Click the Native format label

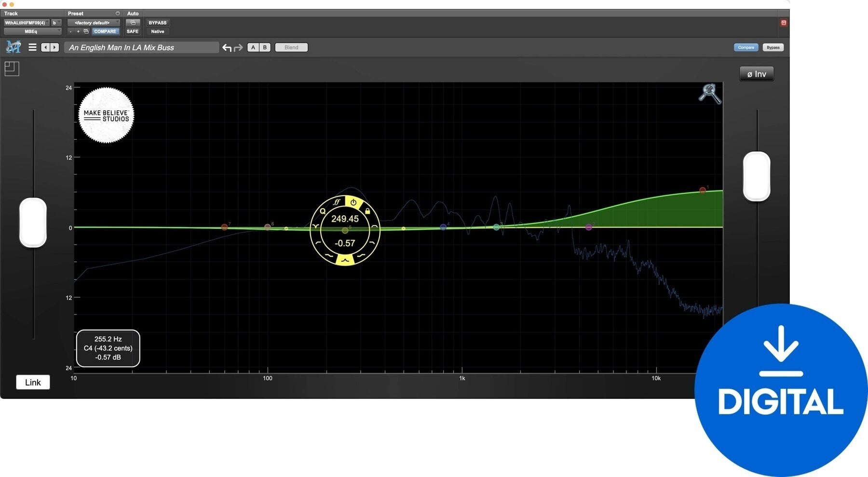(158, 31)
